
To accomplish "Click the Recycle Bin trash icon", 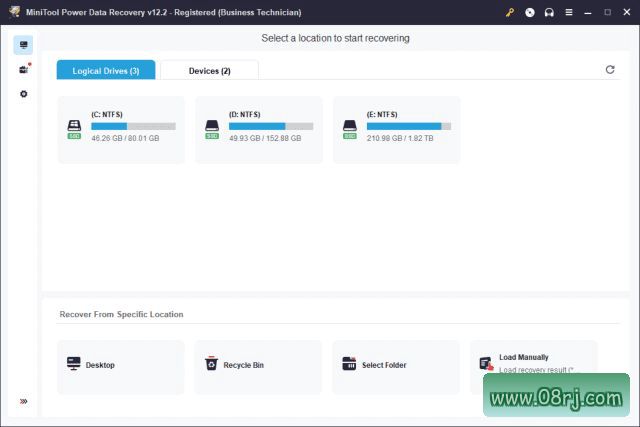I will tap(211, 363).
